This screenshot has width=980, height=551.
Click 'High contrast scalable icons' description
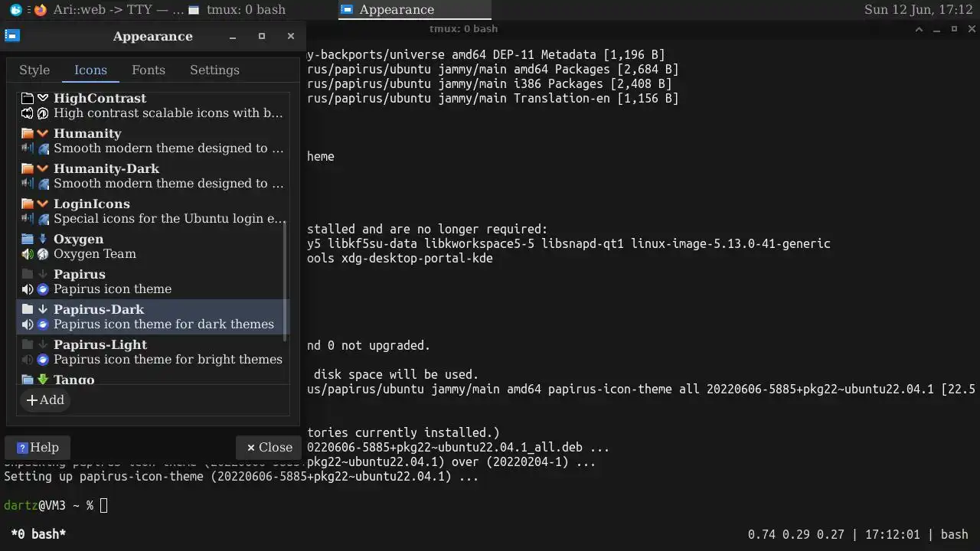coord(168,113)
